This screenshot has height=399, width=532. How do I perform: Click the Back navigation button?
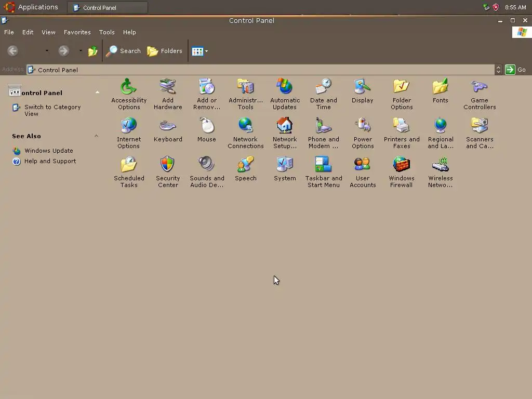point(13,51)
